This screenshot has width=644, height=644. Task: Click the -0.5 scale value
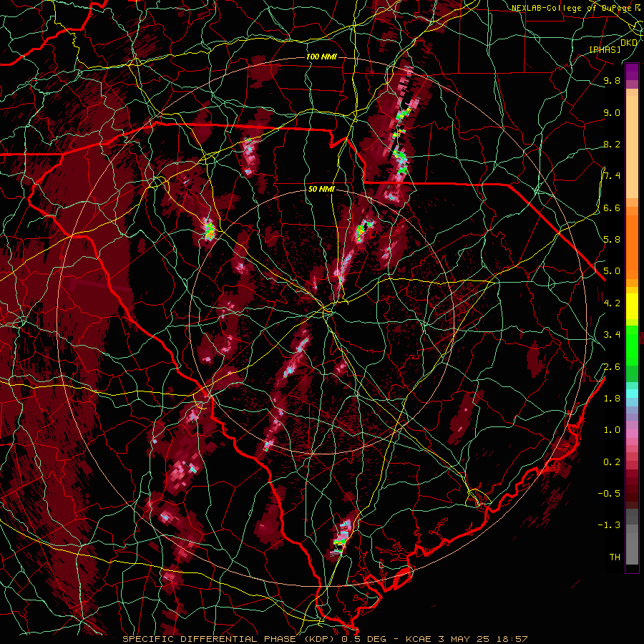coord(609,493)
